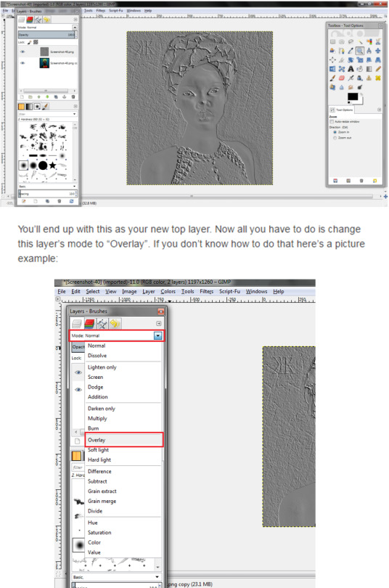The image size is (389, 588).
Task: Select the colour portrait layer thumbnail
Action: (x=44, y=63)
